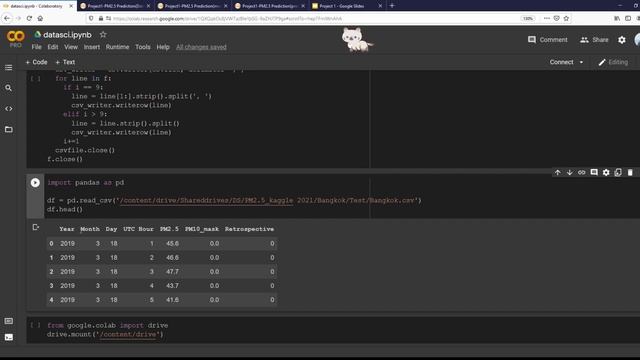Mirror cell in tab icon
The image size is (640, 360).
(x=618, y=173)
